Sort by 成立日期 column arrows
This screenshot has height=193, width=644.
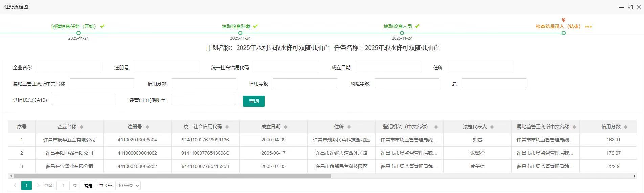point(286,127)
